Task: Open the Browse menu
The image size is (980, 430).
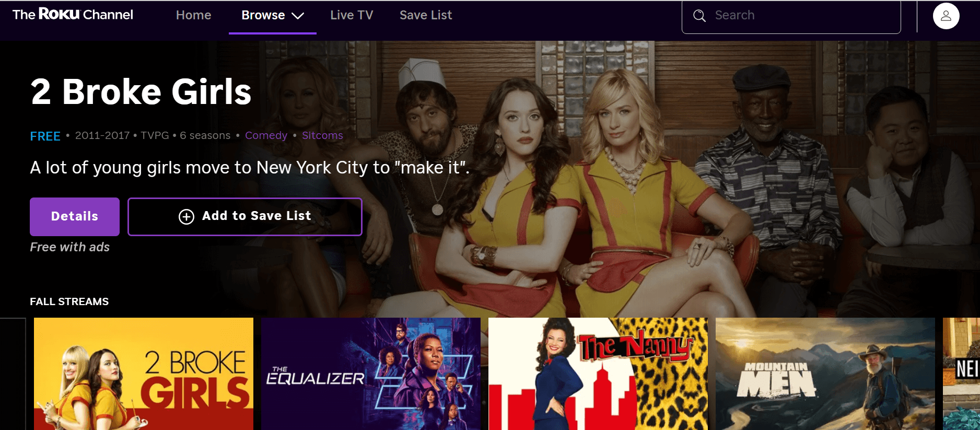Action: tap(272, 16)
